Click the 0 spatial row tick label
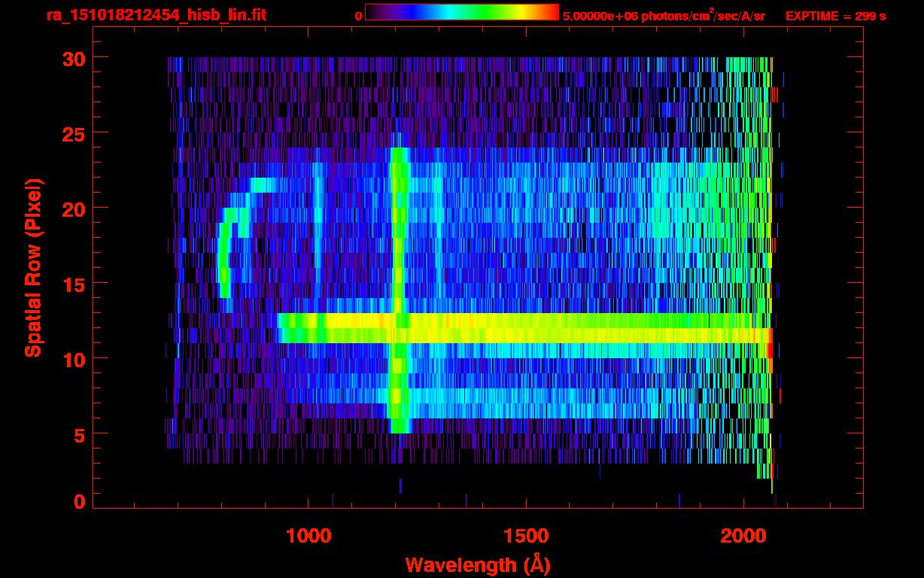 pos(80,500)
